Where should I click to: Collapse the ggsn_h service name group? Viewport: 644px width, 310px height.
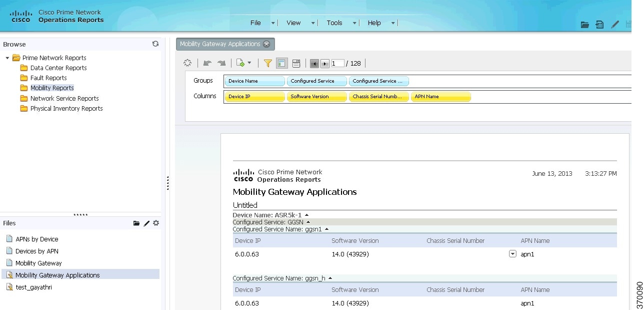[x=330, y=278]
